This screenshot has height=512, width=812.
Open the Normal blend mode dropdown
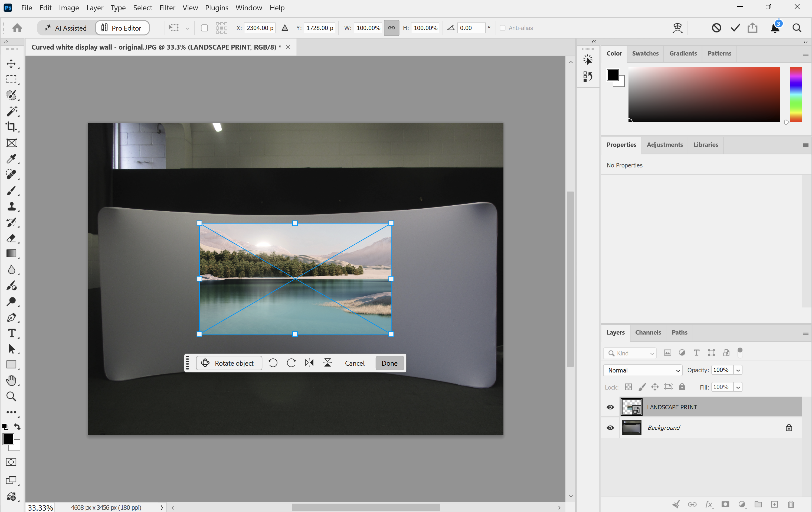point(643,370)
